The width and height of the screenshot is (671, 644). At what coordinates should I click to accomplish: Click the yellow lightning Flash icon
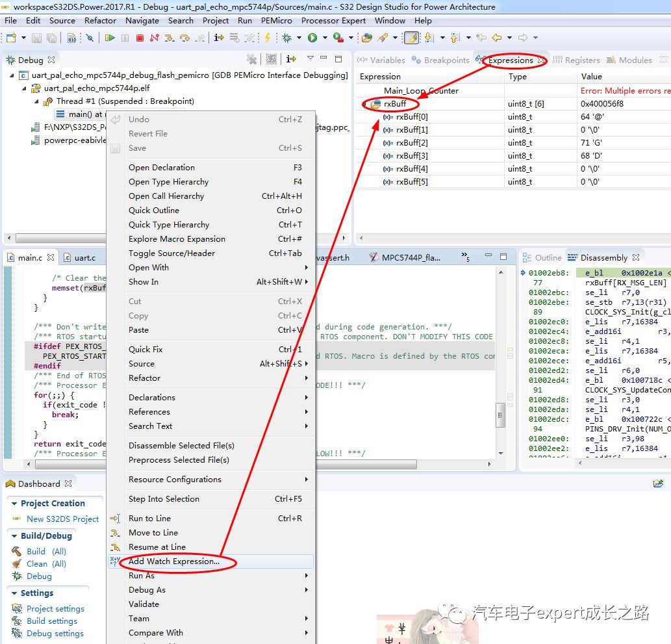268,38
